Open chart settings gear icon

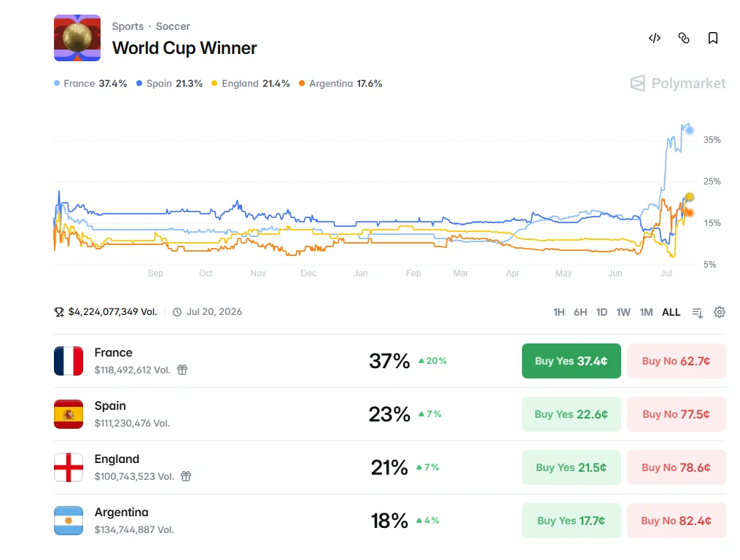720,312
